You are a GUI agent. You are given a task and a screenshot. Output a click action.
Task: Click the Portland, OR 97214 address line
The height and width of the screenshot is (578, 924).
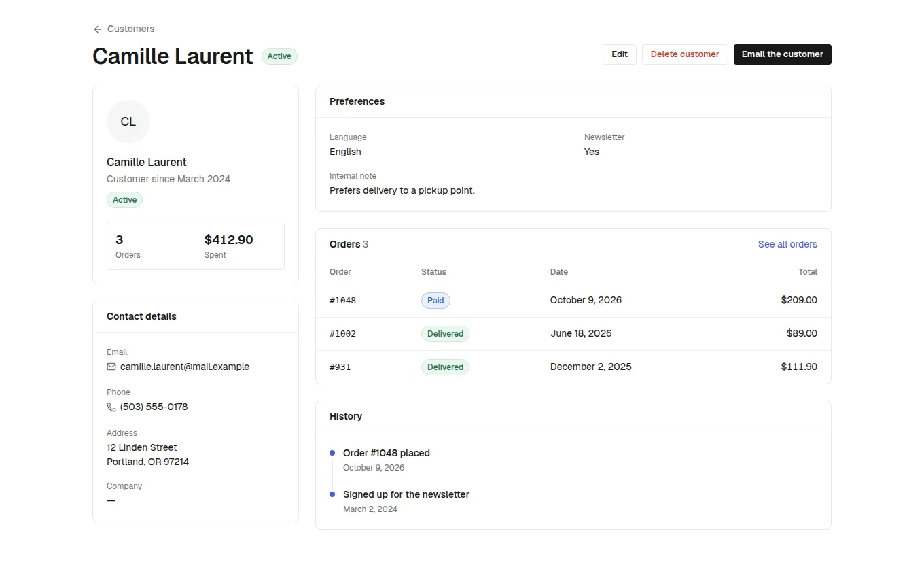[x=147, y=462]
